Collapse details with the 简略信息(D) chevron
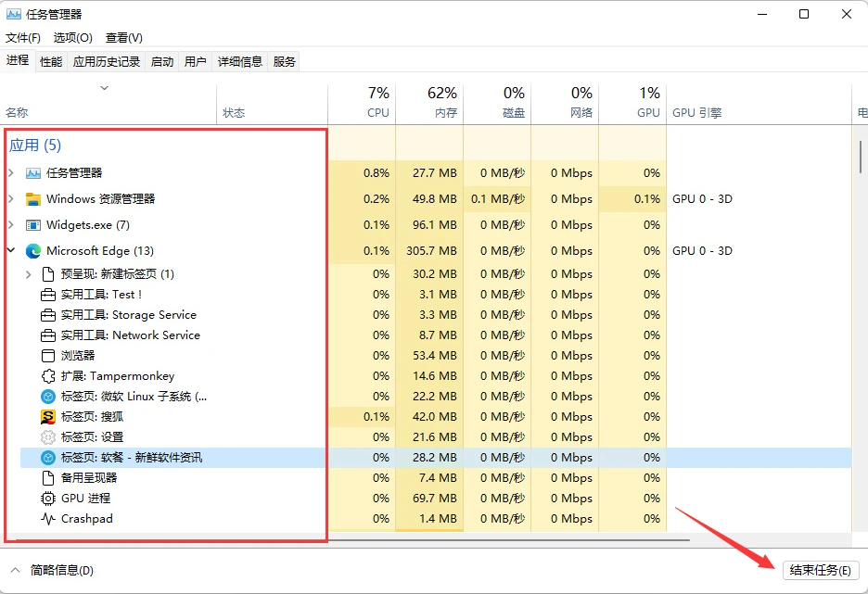 tap(16, 570)
